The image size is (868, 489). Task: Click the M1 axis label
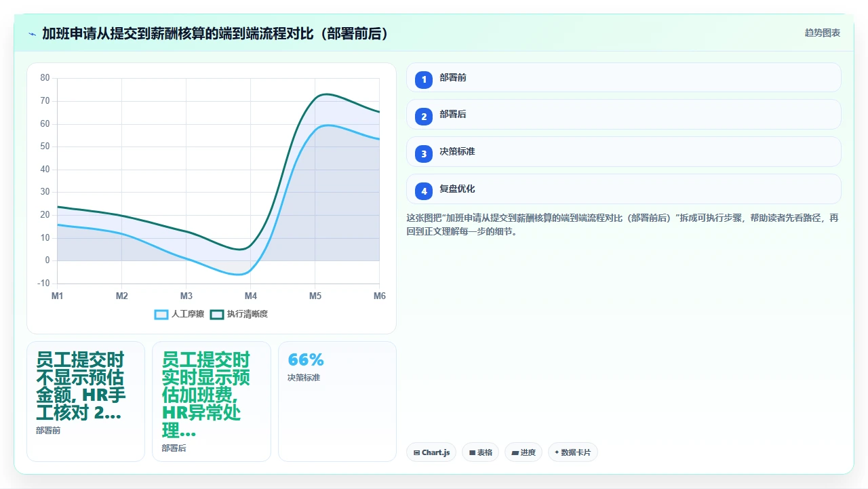point(58,296)
